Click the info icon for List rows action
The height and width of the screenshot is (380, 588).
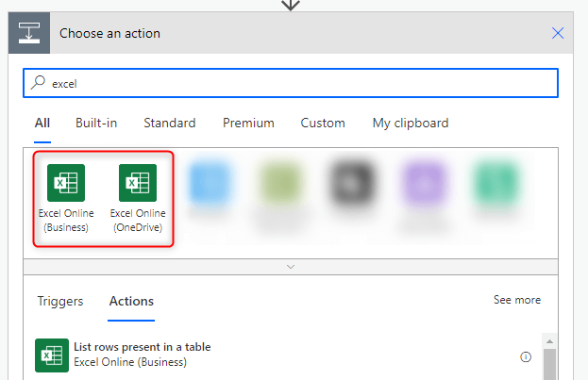point(526,357)
